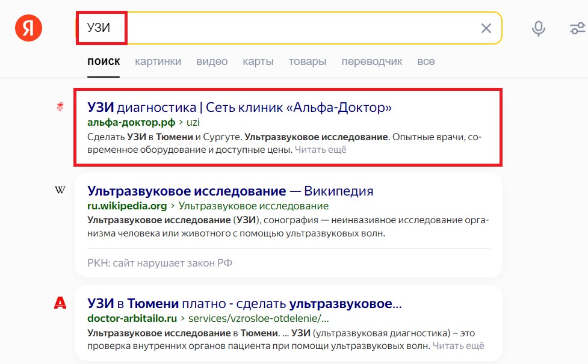Image resolution: width=588 pixels, height=364 pixels.
Task: Switch to the видео tab
Action: 212,61
